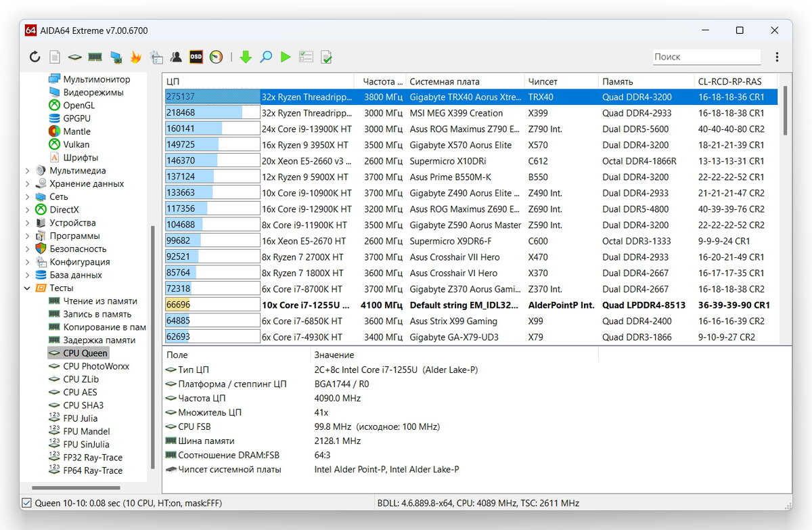Click the user silhouette toolbar icon
Screen dimensions: 812x530
[x=176, y=58]
